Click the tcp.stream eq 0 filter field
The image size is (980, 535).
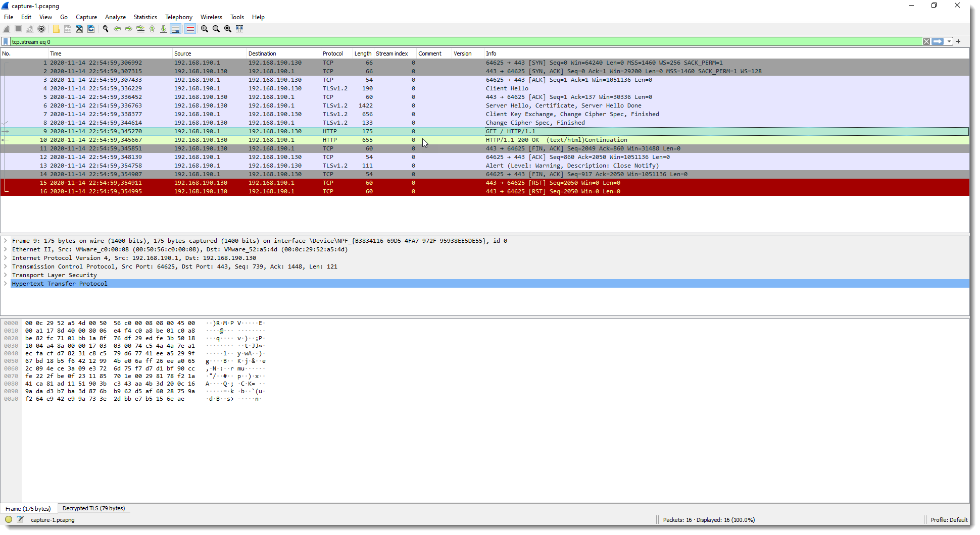455,42
